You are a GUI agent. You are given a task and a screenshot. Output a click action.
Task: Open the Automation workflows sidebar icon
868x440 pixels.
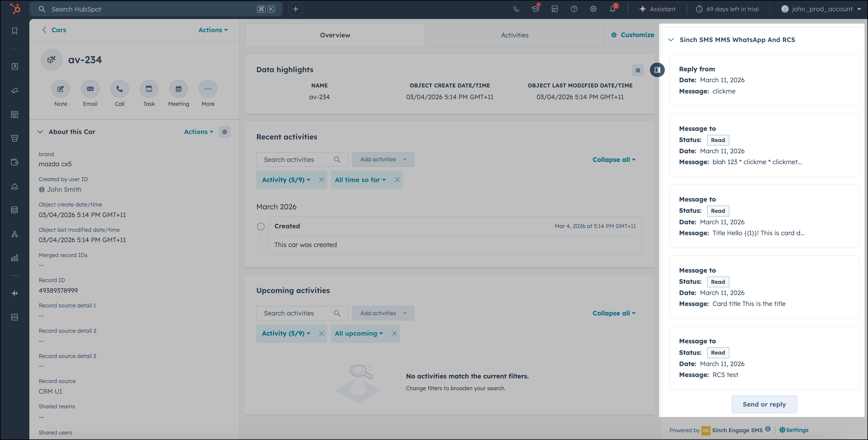[14, 234]
